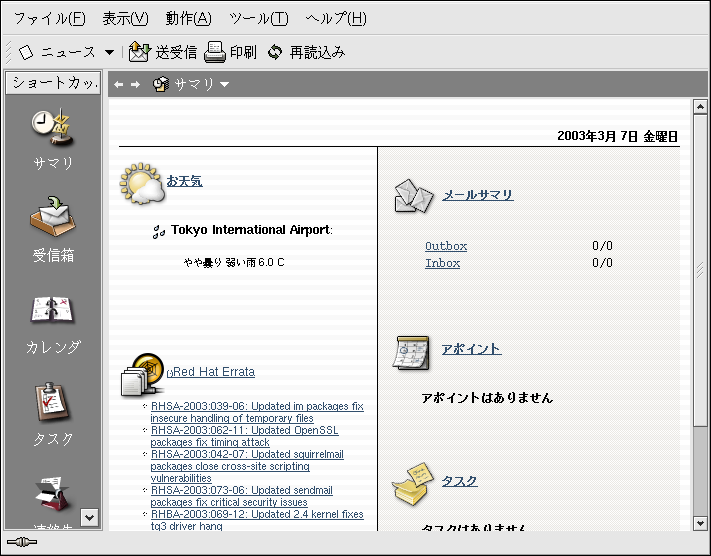Click the 再読込み reload toolbar button
Viewport: 711px width, 556px height.
pos(305,52)
